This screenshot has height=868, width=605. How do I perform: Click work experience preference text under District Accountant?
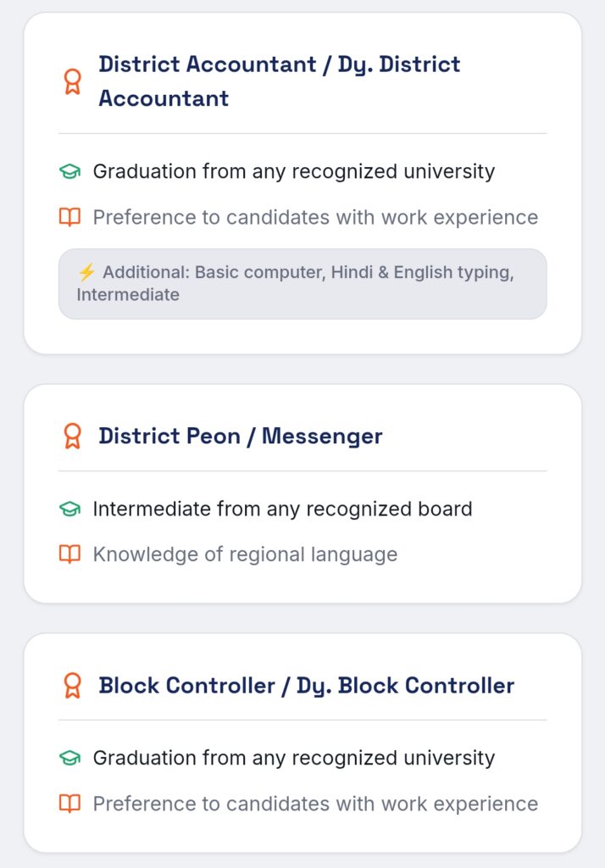[315, 217]
